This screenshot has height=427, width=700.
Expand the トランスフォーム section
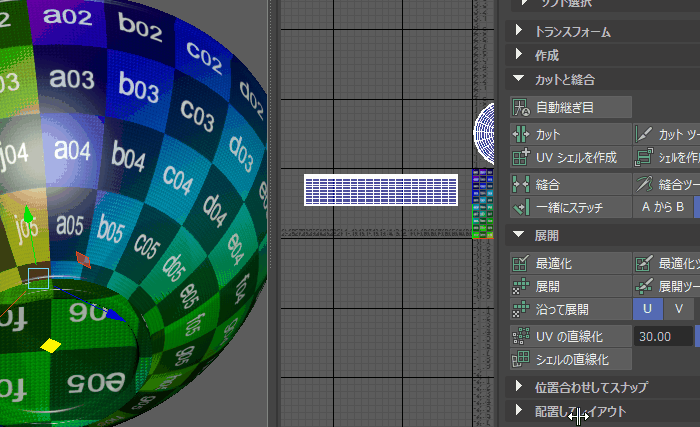click(518, 30)
